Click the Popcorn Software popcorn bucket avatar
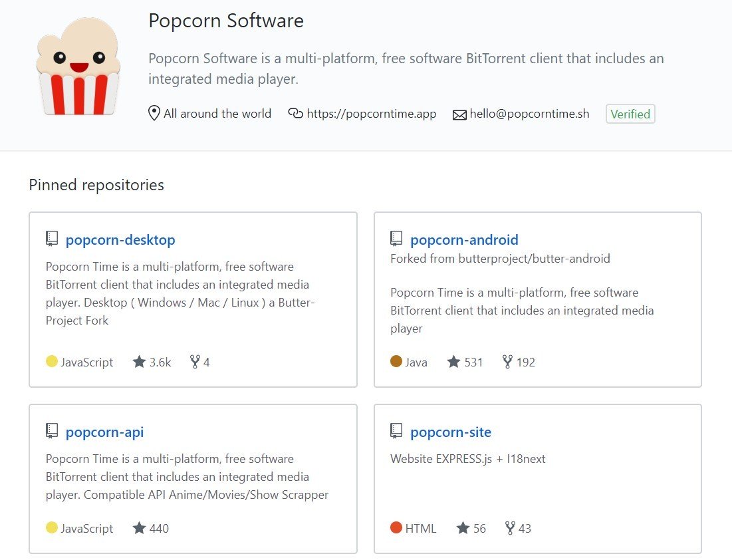Viewport: 732px width, 560px height. (x=78, y=67)
